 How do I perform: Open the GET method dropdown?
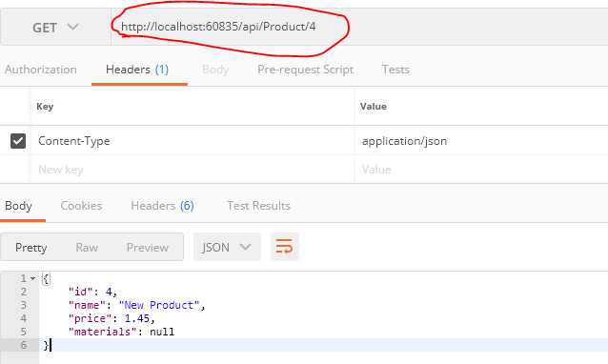(55, 27)
